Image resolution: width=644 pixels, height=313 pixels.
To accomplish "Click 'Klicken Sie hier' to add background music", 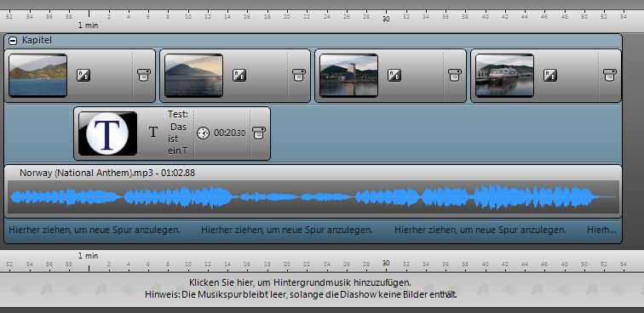I will [x=300, y=282].
